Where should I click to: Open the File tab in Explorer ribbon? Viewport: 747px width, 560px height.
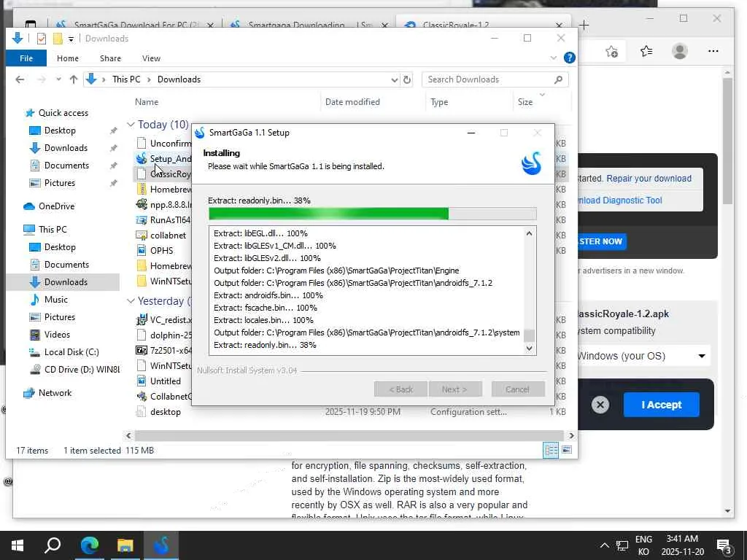pyautogui.click(x=26, y=58)
